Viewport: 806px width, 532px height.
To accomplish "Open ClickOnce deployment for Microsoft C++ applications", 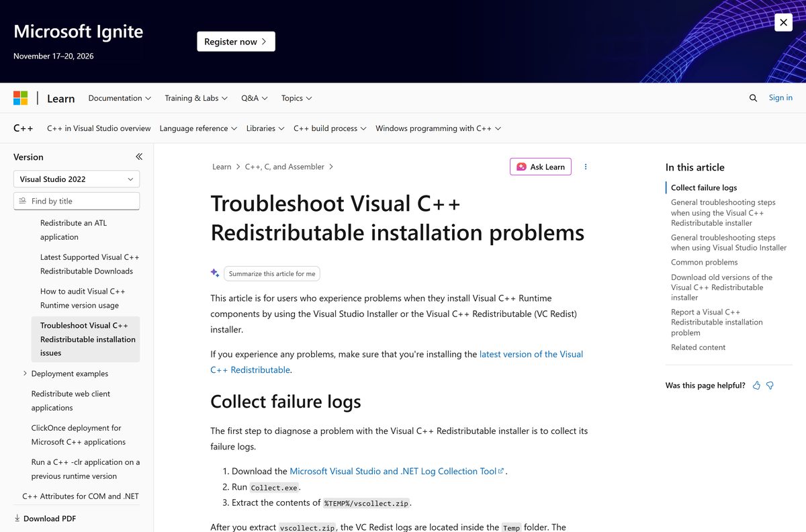I will [79, 435].
